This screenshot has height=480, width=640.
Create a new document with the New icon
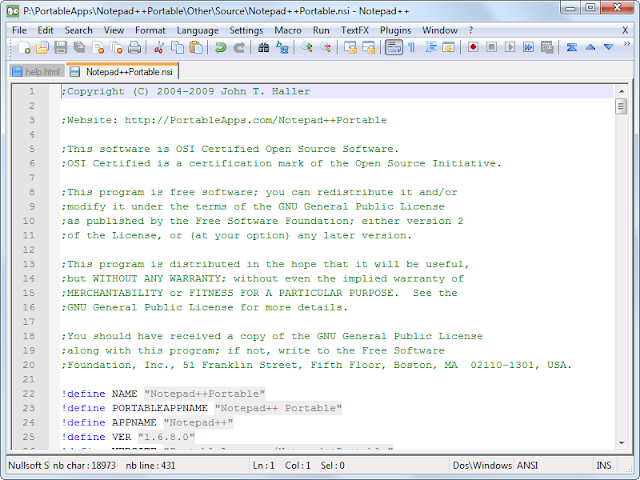click(24, 48)
